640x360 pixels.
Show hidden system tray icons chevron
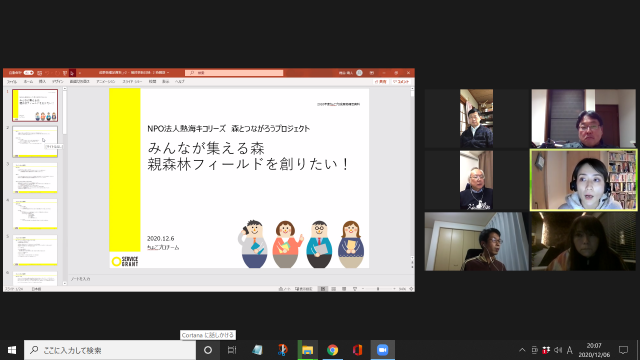coord(522,350)
